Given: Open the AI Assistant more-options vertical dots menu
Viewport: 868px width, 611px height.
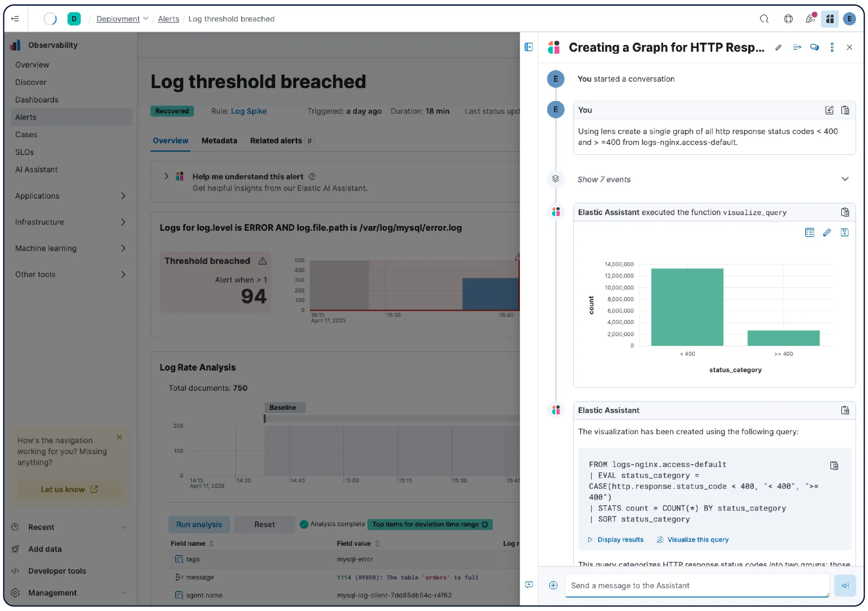Looking at the screenshot, I should [832, 47].
